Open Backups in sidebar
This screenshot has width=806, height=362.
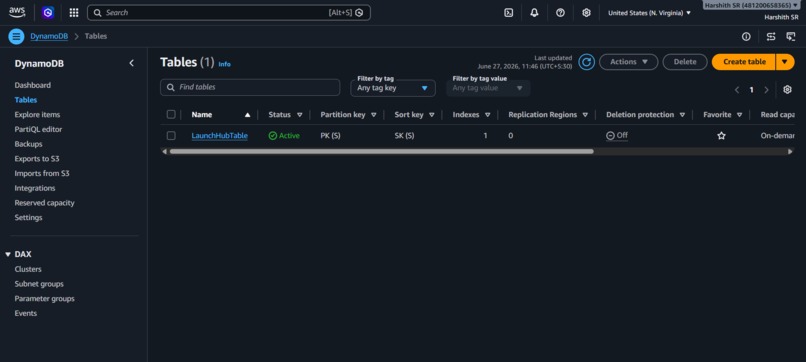[28, 144]
